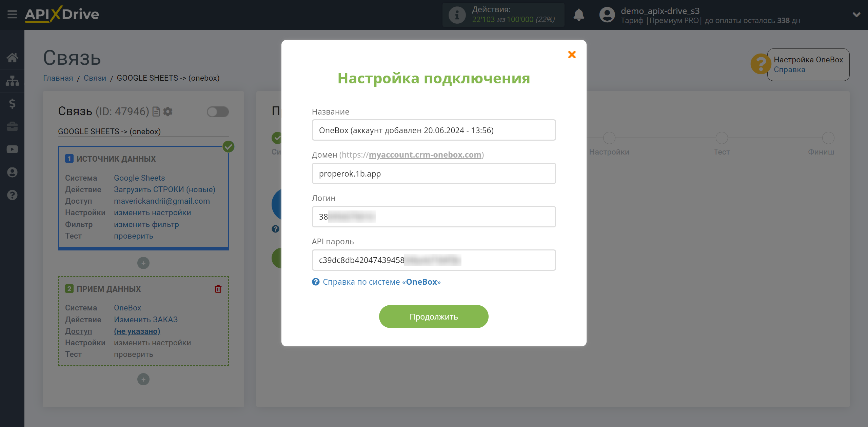
Task: Click the API пароль input field
Action: tap(434, 260)
